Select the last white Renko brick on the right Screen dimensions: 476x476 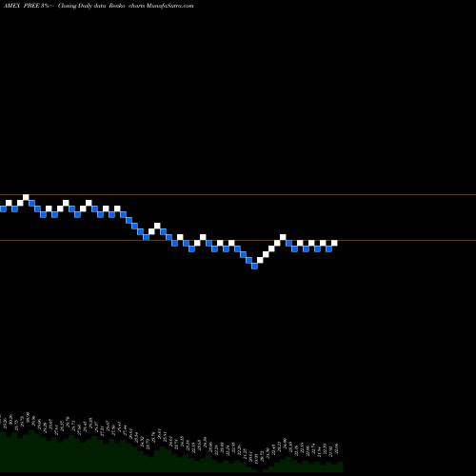(x=334, y=243)
